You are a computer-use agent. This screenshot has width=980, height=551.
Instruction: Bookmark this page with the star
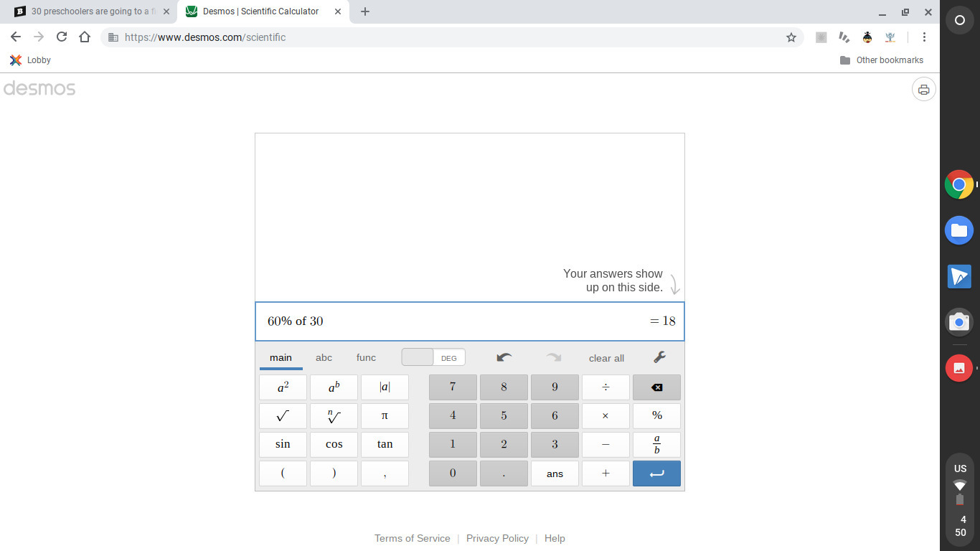pos(791,37)
